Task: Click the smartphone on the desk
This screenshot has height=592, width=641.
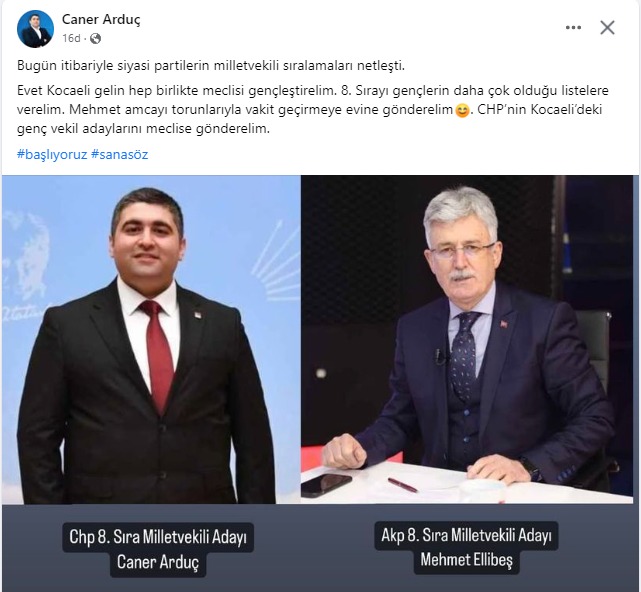Action: click(326, 484)
